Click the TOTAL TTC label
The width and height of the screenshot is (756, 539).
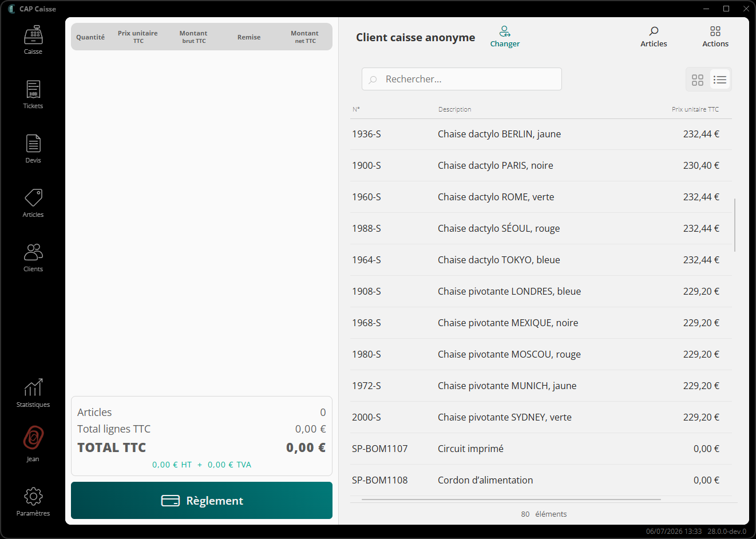point(112,447)
